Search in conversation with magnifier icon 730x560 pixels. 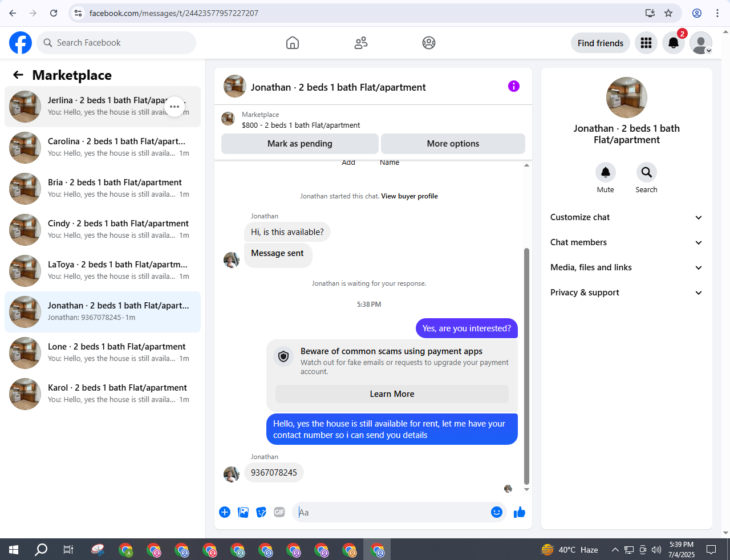pos(647,172)
